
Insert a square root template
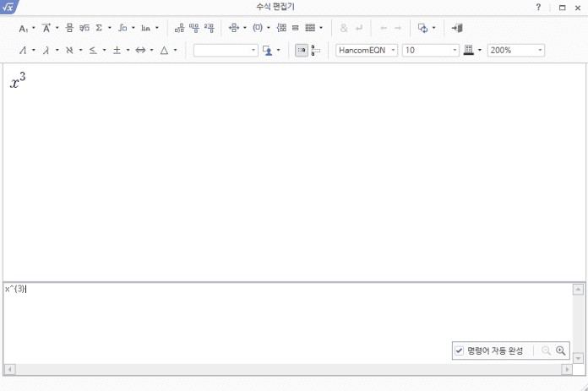coord(84,28)
